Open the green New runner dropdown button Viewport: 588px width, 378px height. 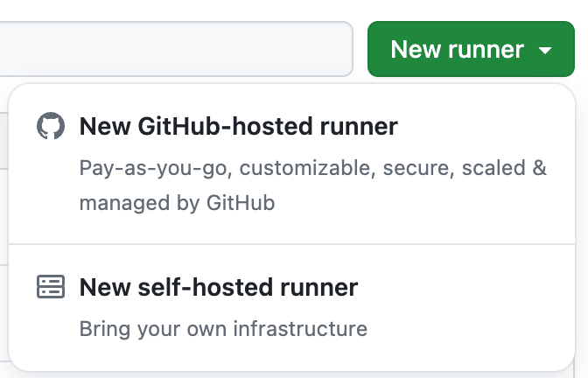pyautogui.click(x=471, y=49)
